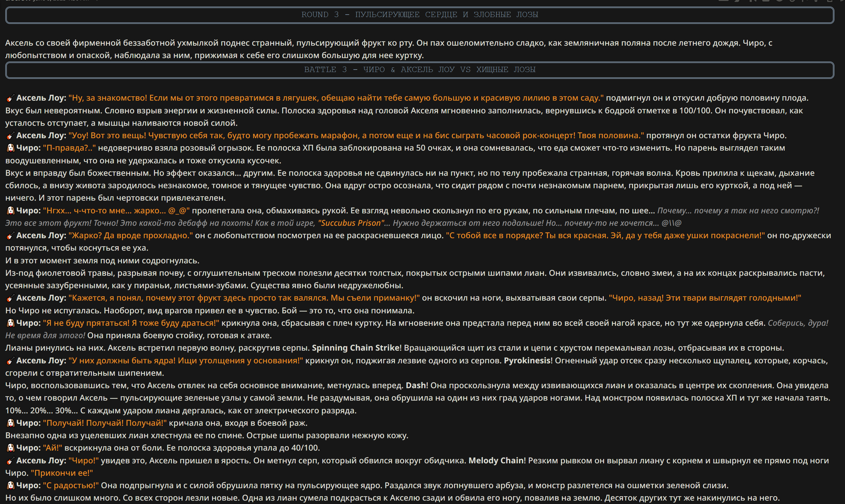Click the guitar icon beside "У них должны быть ядра!"
Image resolution: width=845 pixels, height=504 pixels.
(10, 361)
